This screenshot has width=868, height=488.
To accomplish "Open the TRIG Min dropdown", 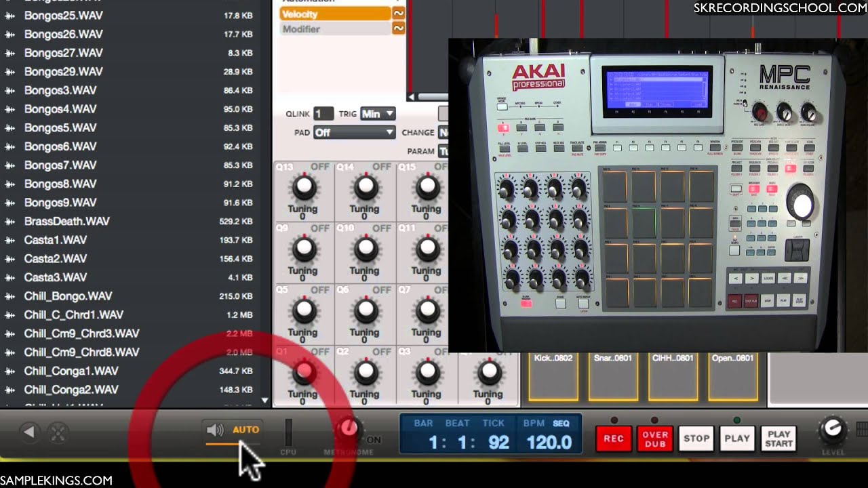I will tap(378, 114).
